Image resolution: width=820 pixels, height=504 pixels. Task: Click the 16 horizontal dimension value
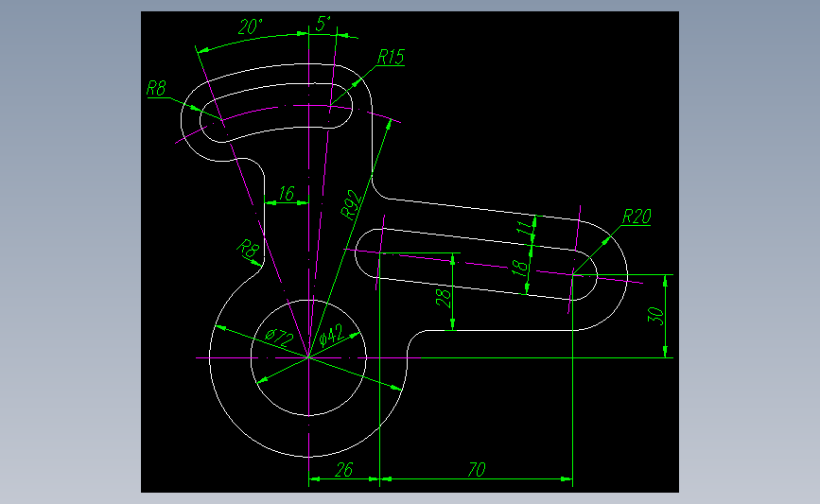pos(286,194)
